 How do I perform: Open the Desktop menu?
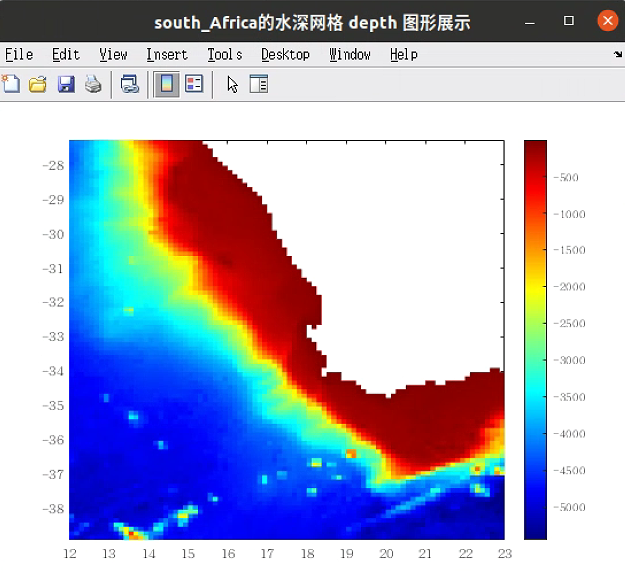[x=285, y=55]
